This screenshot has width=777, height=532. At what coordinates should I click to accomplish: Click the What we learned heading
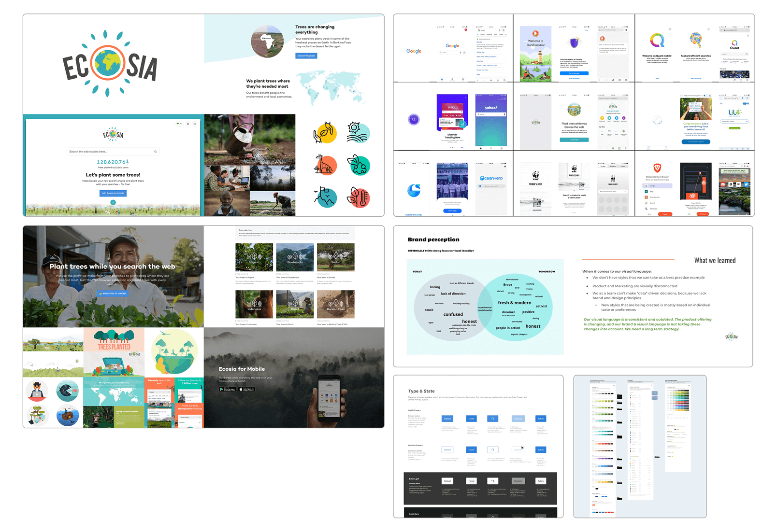pyautogui.click(x=715, y=260)
